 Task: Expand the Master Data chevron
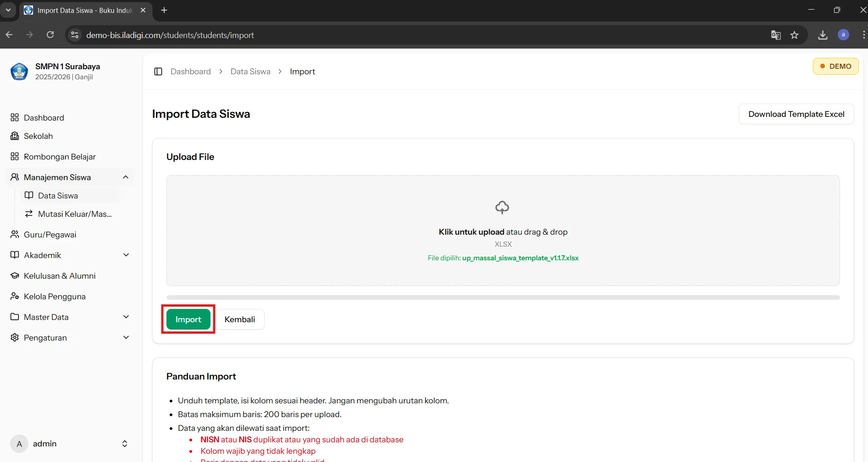126,317
